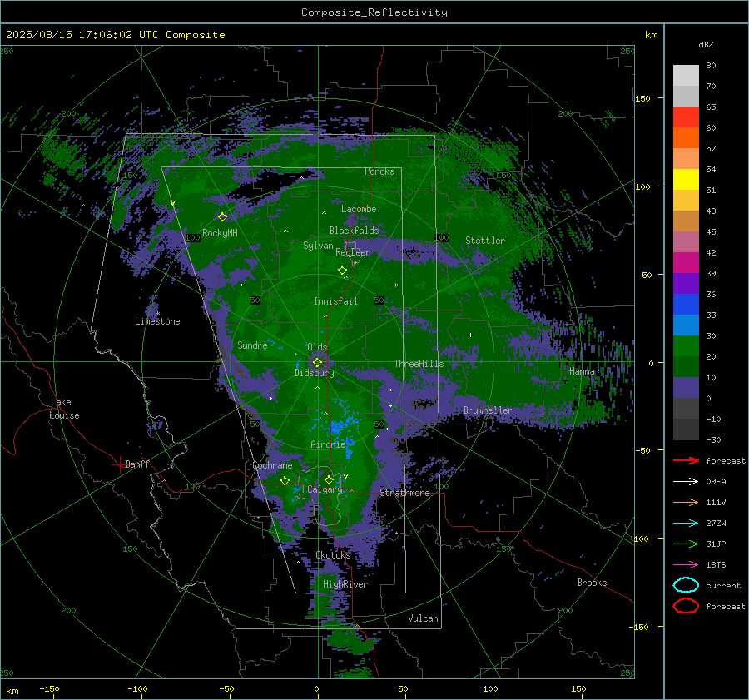Click the 09EA legend text
This screenshot has height=700, width=749.
(x=716, y=482)
